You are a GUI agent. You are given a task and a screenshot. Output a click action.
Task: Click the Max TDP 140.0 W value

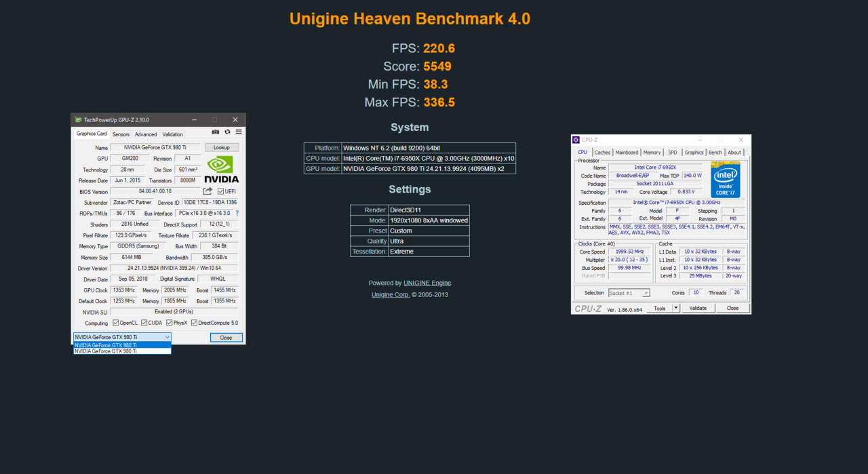click(x=692, y=176)
